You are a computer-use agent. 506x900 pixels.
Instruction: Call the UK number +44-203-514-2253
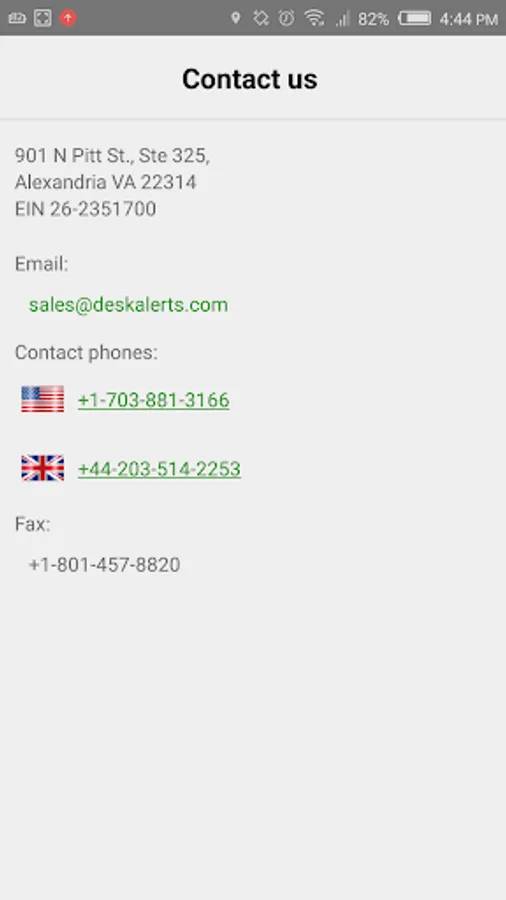pyautogui.click(x=159, y=469)
